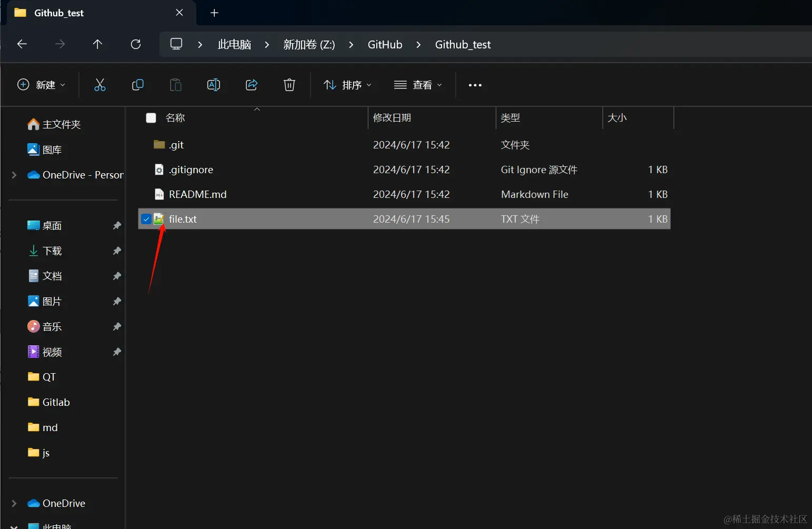Sort by 名称 column header
Image resolution: width=812 pixels, height=529 pixels.
coord(175,118)
